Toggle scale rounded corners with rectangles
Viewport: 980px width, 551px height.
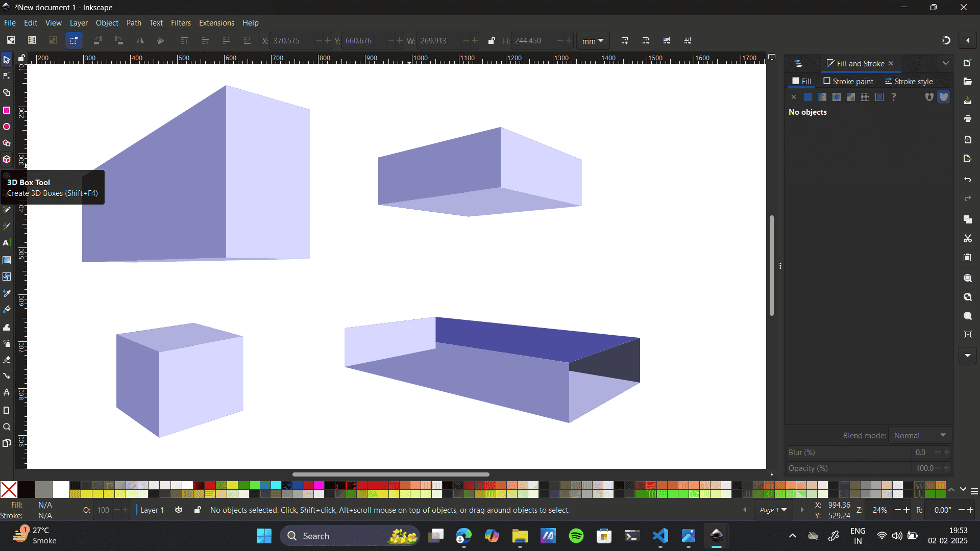click(646, 40)
